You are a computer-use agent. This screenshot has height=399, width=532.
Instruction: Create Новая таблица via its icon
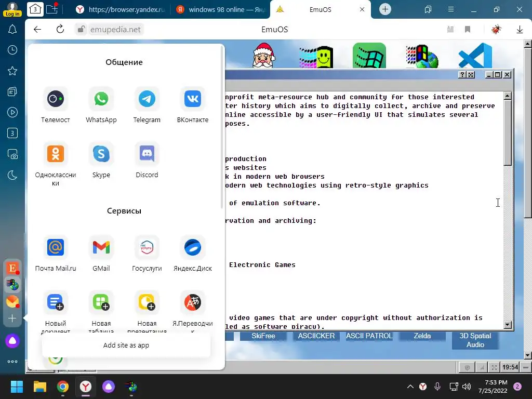click(101, 302)
